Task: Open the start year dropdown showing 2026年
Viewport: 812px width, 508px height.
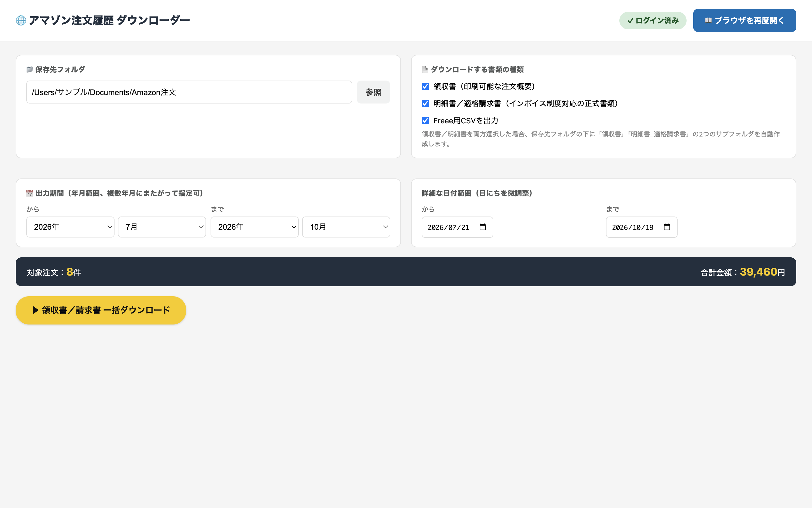Action: pyautogui.click(x=70, y=227)
